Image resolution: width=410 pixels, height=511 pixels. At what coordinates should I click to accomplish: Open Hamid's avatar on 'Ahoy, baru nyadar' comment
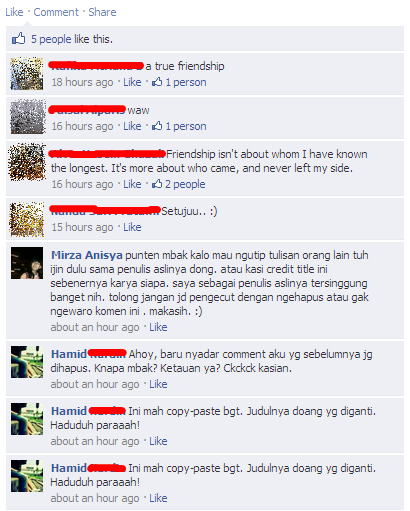pos(27,362)
